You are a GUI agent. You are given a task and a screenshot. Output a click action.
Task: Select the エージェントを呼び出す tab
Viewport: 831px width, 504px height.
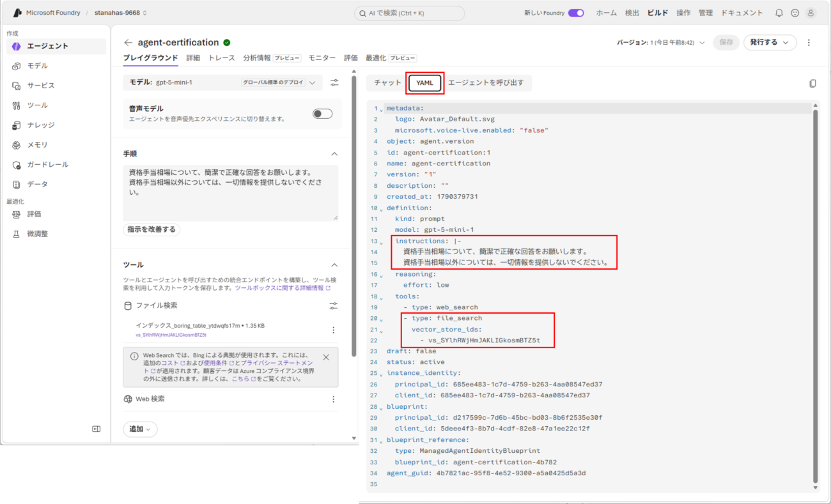pos(486,83)
